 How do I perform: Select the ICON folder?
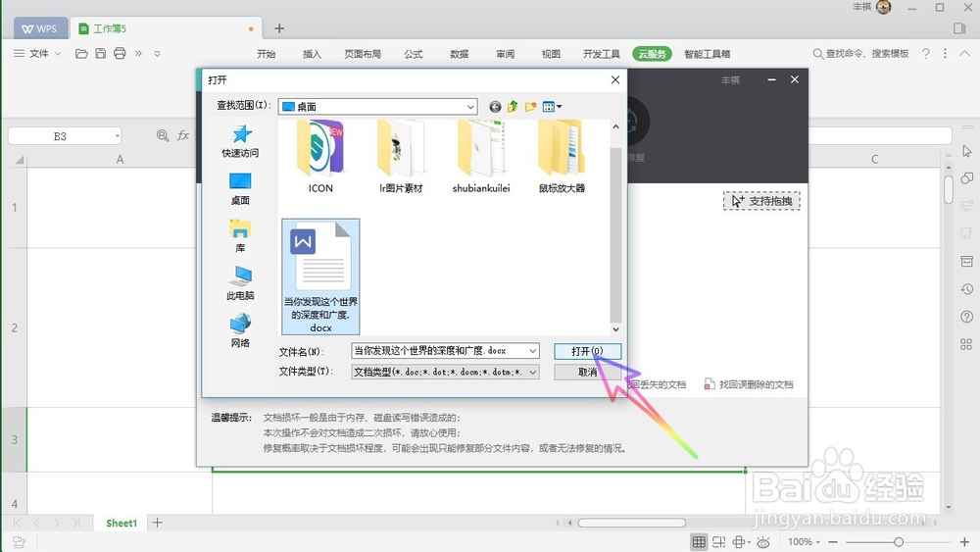pyautogui.click(x=320, y=156)
